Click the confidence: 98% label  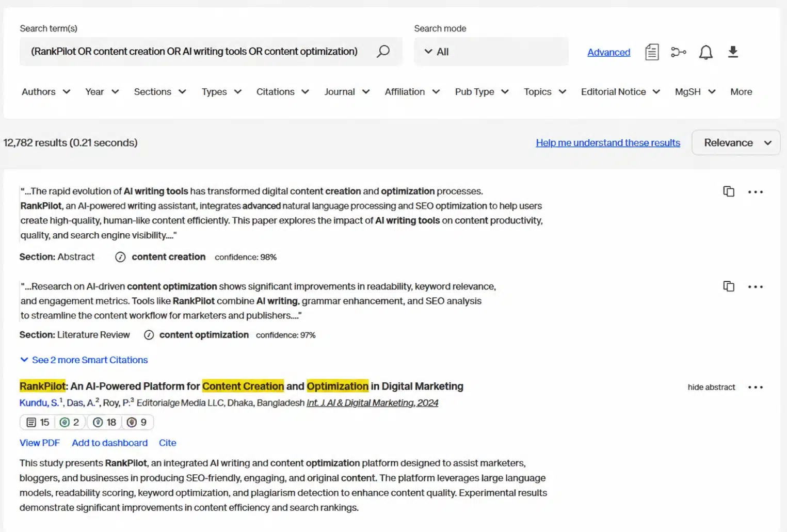click(246, 257)
